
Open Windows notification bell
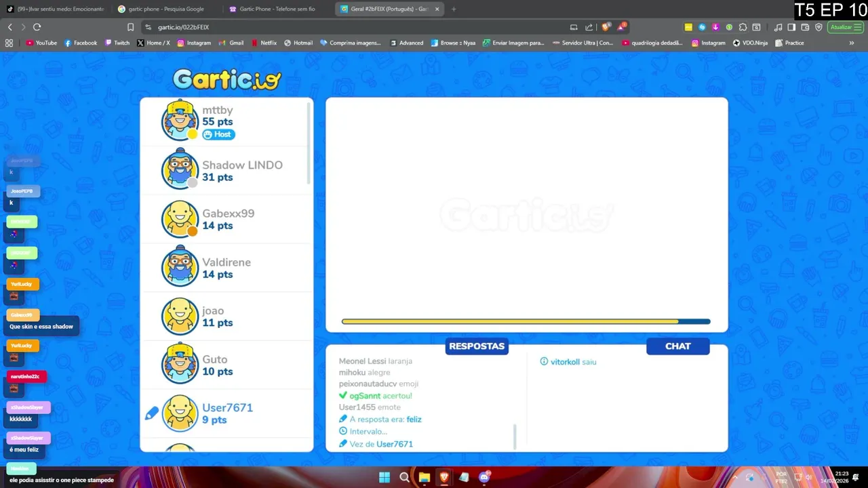click(x=856, y=477)
